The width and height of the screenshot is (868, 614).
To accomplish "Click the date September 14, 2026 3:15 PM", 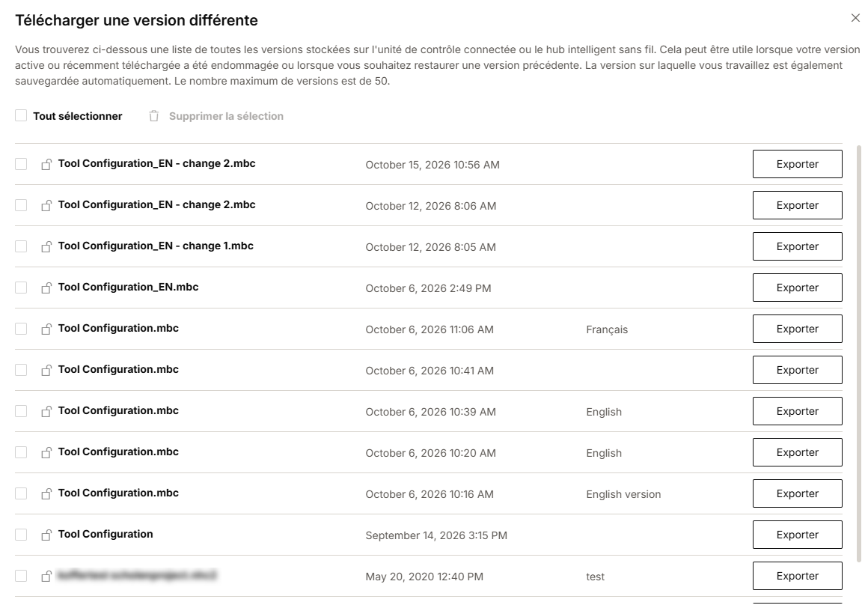I will click(x=436, y=535).
